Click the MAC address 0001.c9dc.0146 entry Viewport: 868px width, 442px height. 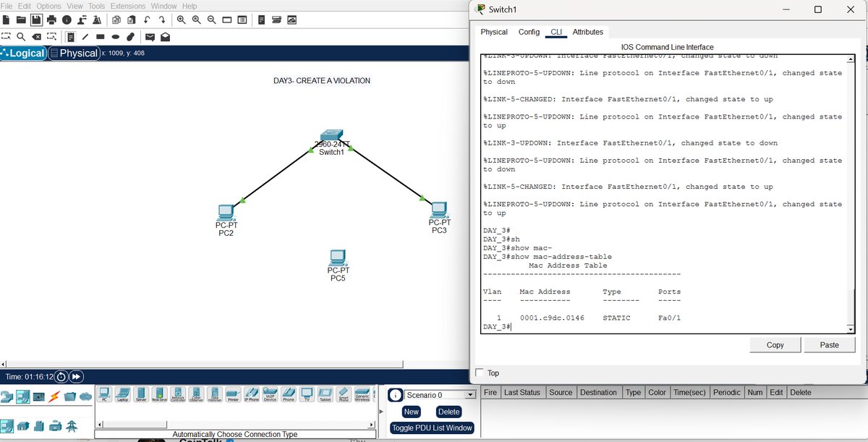click(553, 318)
